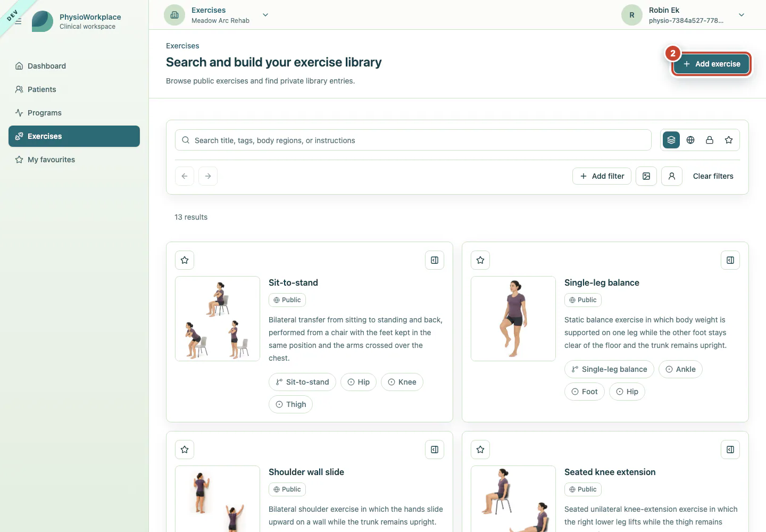
Task: Click the person filter icon button
Action: tap(672, 176)
